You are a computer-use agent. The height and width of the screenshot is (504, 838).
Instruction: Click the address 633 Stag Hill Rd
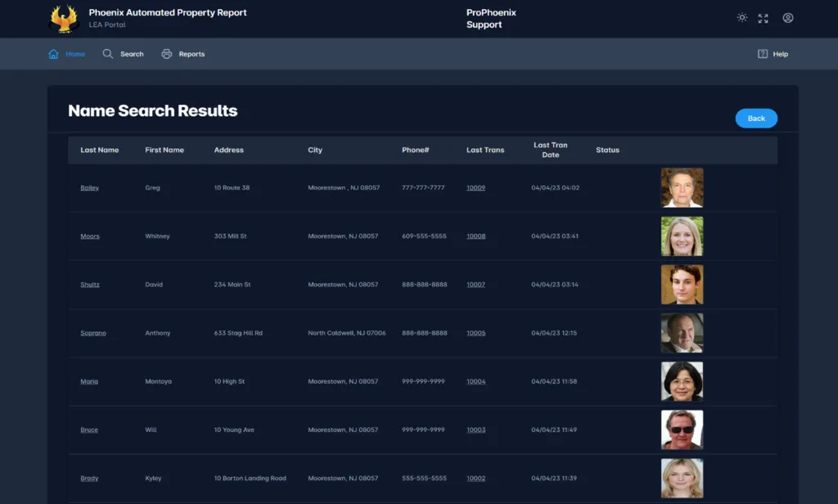(238, 333)
